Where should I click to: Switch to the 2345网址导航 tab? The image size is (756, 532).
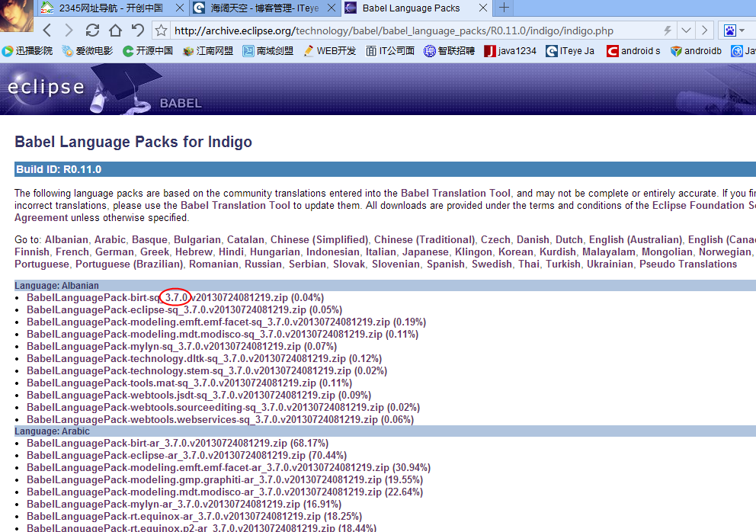[111, 8]
